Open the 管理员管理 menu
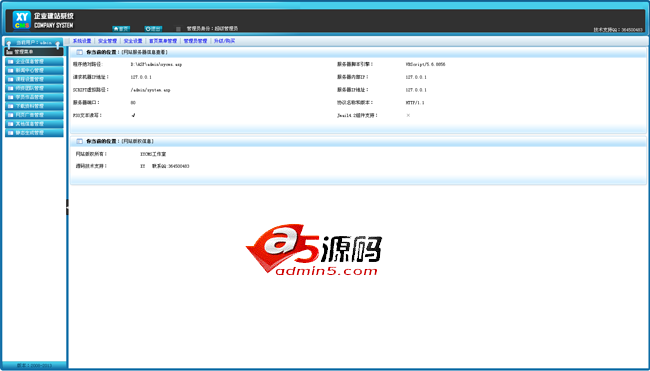The height and width of the screenshot is (371, 650). coord(195,41)
